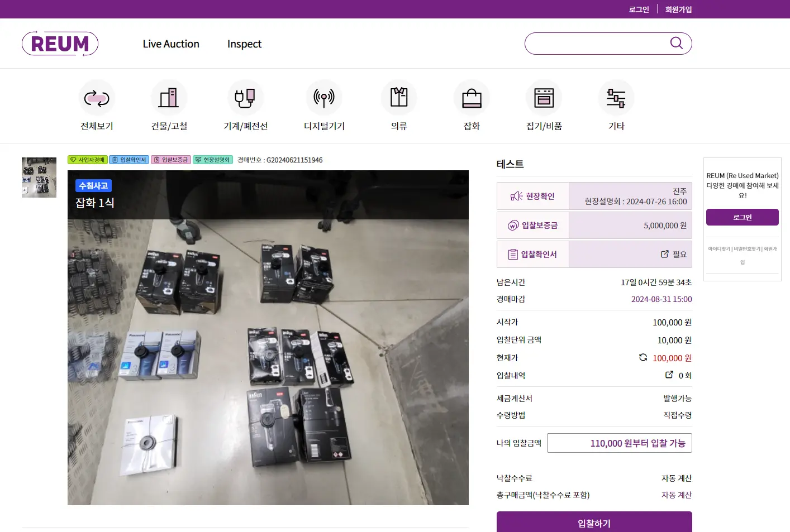This screenshot has width=790, height=532.
Task: Click the 경매번호 G20240621151946 text
Action: pos(280,160)
